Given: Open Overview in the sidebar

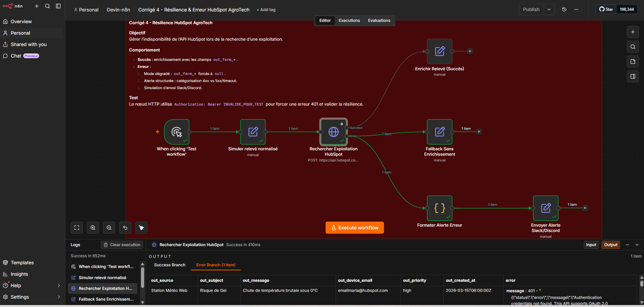Looking at the screenshot, I should (x=32, y=22).
